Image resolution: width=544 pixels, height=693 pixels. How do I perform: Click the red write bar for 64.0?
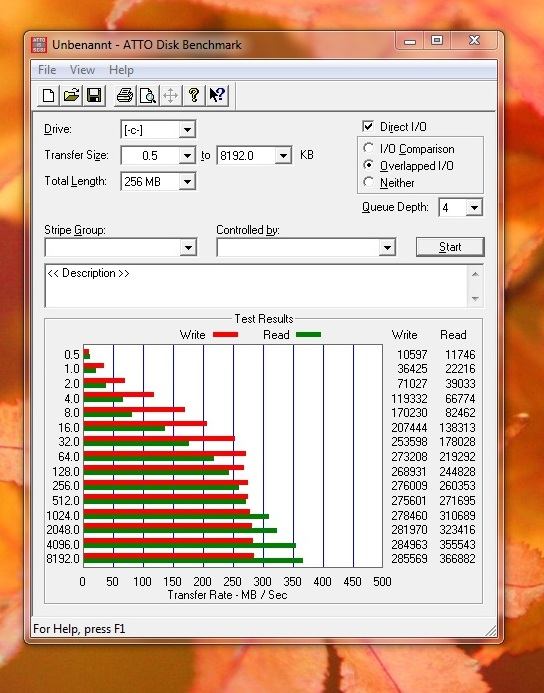click(164, 453)
